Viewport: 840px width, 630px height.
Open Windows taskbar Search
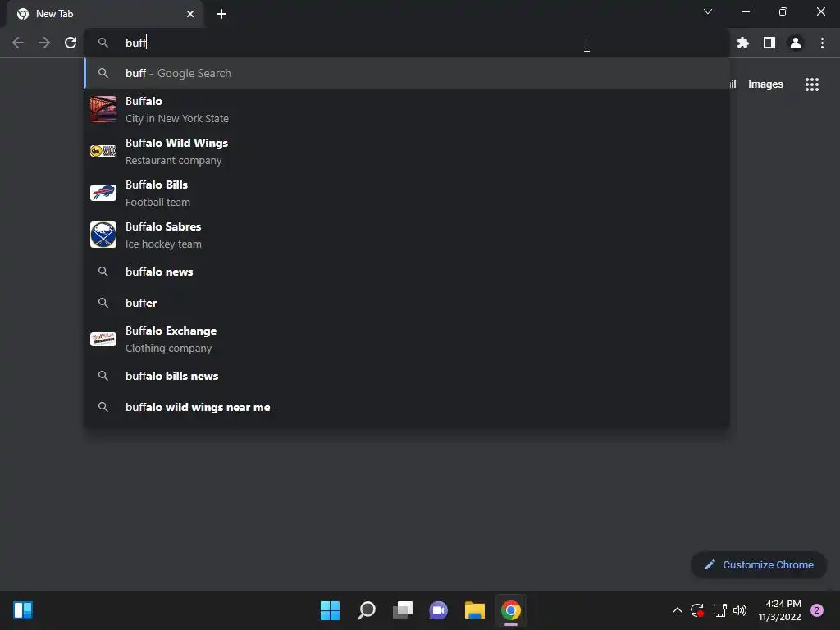click(367, 610)
